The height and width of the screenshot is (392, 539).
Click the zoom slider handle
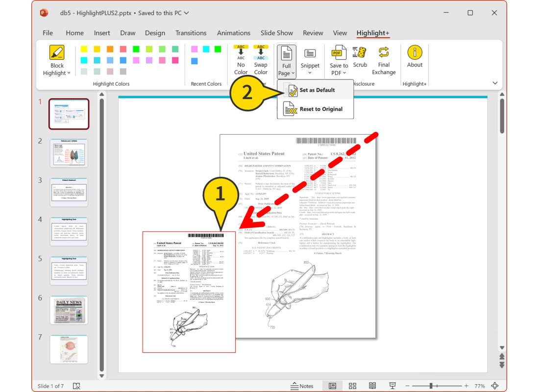tap(431, 386)
